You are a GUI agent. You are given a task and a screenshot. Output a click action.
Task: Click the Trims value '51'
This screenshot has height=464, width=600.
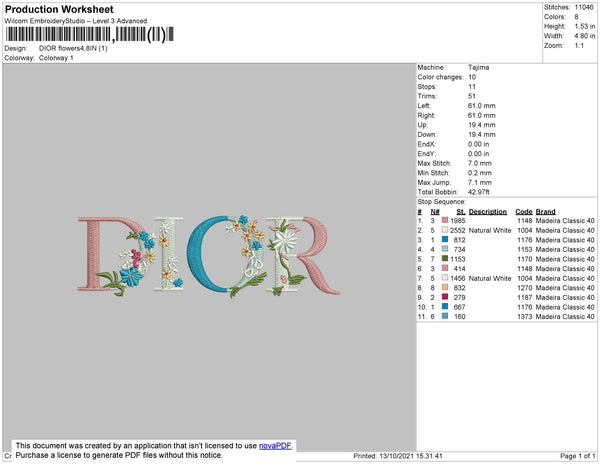point(472,96)
